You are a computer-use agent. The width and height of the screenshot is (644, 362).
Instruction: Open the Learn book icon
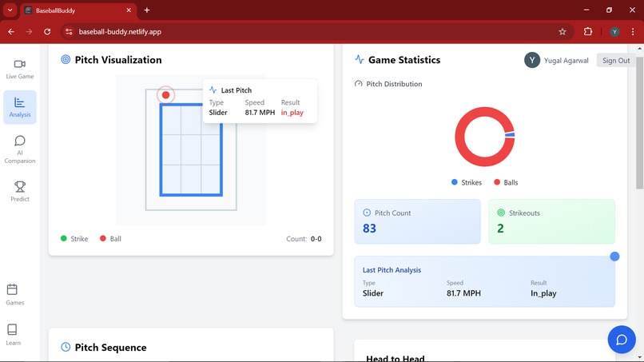(12, 329)
